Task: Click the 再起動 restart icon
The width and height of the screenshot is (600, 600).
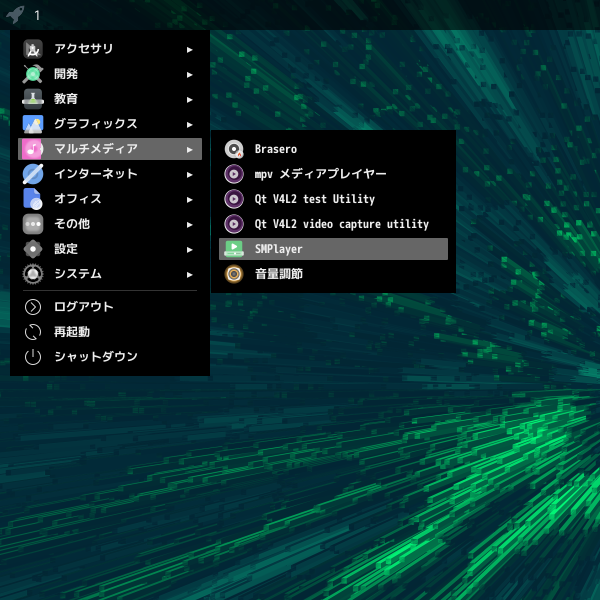Action: (33, 332)
